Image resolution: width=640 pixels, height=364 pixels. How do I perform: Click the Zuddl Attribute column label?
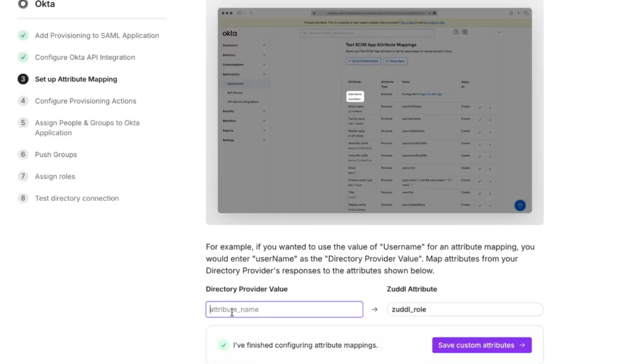412,289
